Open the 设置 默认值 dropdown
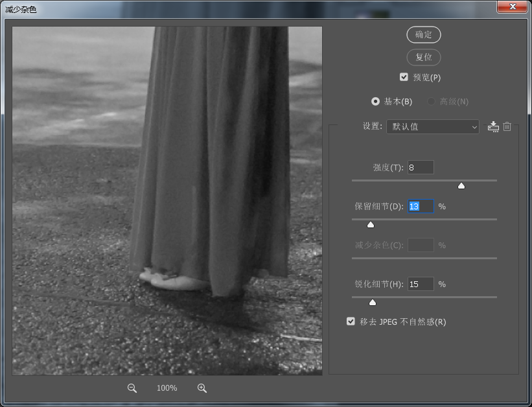The height and width of the screenshot is (407, 532). tap(432, 126)
